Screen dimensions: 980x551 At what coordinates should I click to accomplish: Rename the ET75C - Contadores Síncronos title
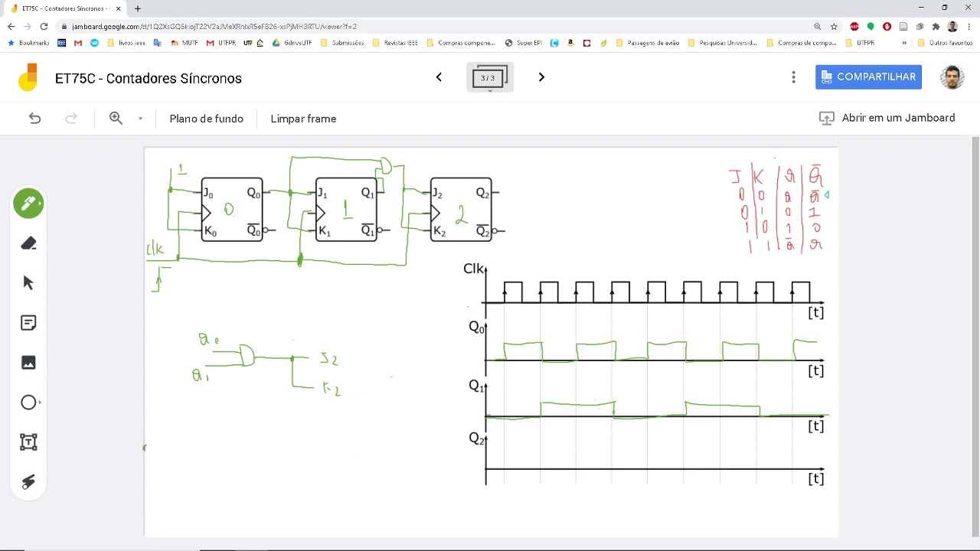[x=149, y=78]
